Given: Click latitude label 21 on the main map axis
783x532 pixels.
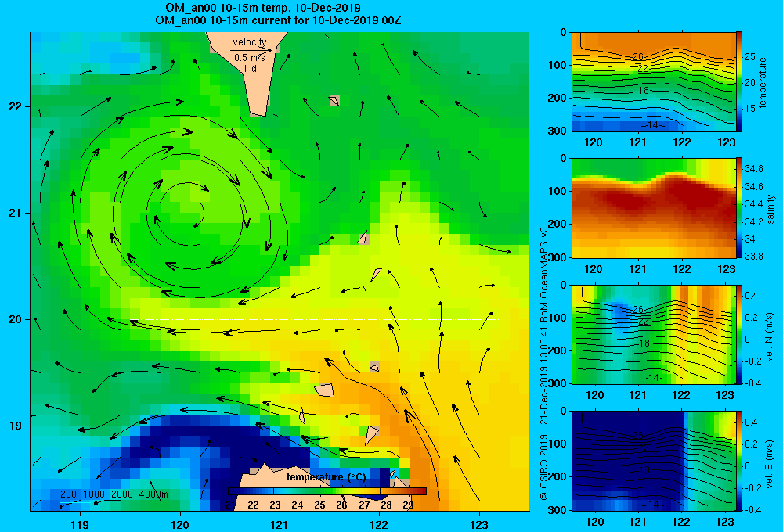Looking at the screenshot, I should tap(15, 213).
